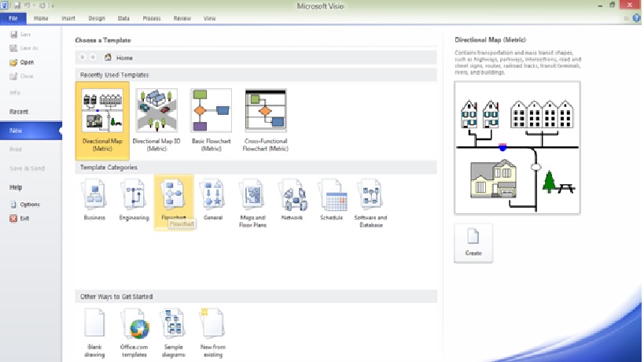Screen dimensions: 644x362
Task: Click the quick access Save icon
Action: pos(17,6)
